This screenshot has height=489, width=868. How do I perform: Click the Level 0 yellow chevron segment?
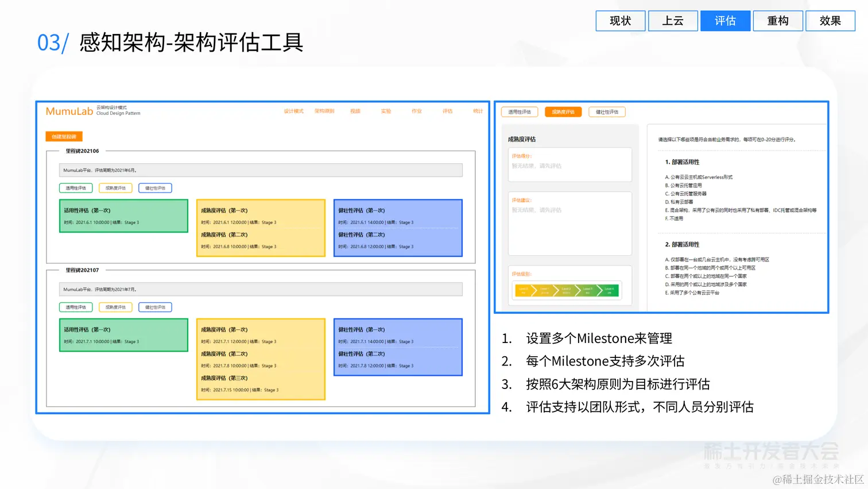click(x=524, y=290)
